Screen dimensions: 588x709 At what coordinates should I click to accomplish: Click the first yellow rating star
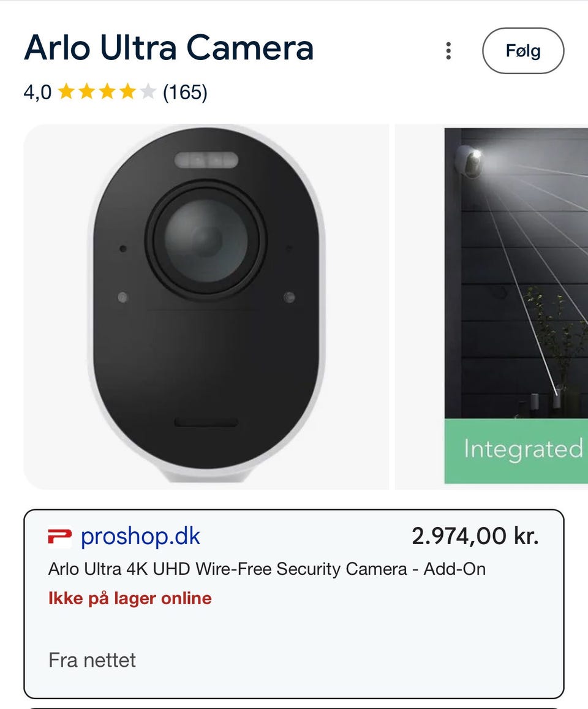(66, 93)
